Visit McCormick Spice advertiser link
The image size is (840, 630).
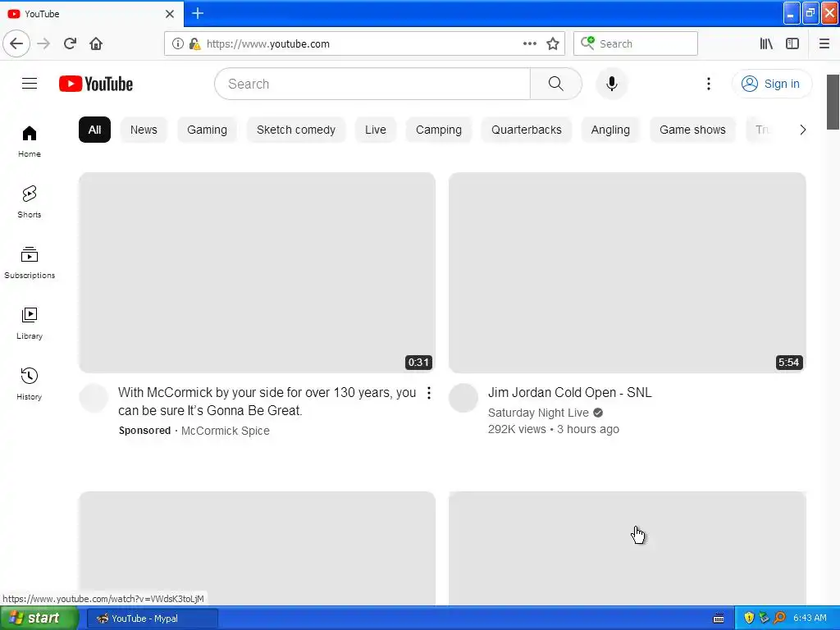click(225, 431)
